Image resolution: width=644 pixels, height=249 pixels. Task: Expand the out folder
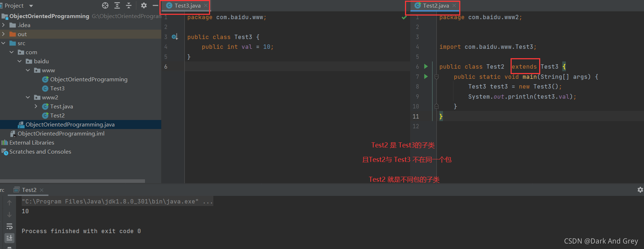(4, 34)
